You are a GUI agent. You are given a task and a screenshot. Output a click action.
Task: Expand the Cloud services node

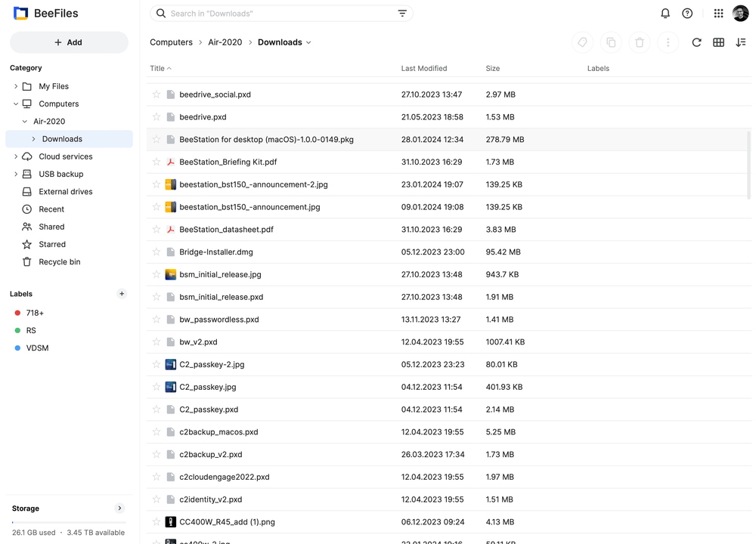click(16, 156)
